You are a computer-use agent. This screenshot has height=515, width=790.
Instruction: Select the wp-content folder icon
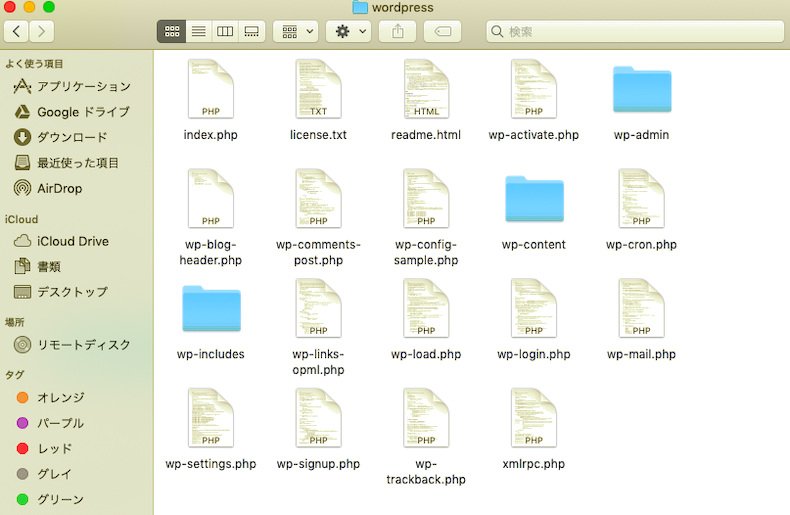tap(534, 199)
